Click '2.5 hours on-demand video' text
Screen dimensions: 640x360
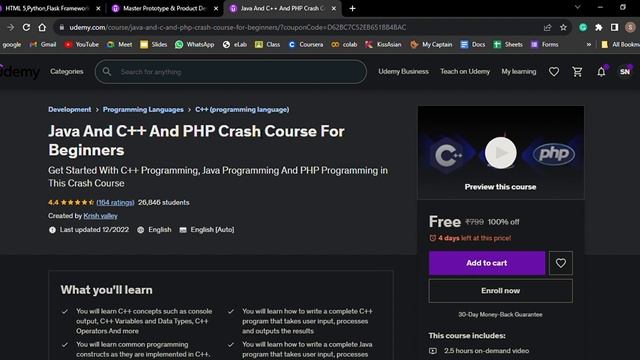tap(487, 351)
